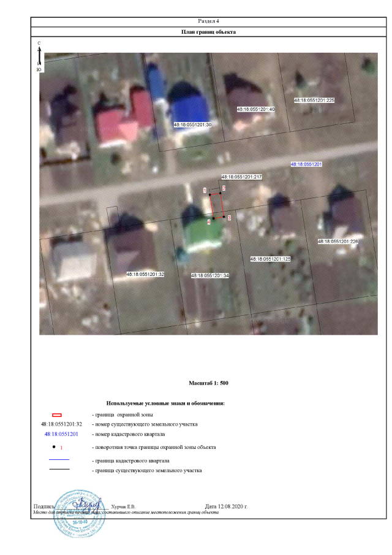The width and height of the screenshot is (392, 555).
Task: Click the blue 48:18:0551201 legend entry
Action: (61, 434)
